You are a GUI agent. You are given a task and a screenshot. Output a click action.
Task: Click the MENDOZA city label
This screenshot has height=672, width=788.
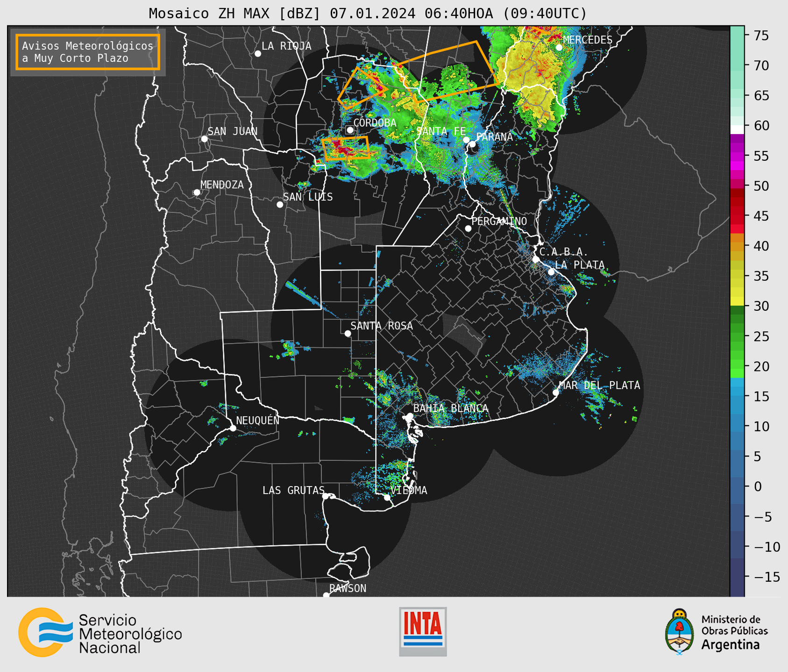[222, 185]
